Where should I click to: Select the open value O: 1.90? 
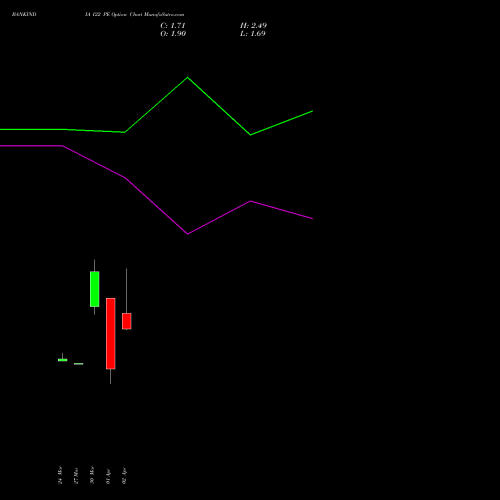click(x=173, y=34)
